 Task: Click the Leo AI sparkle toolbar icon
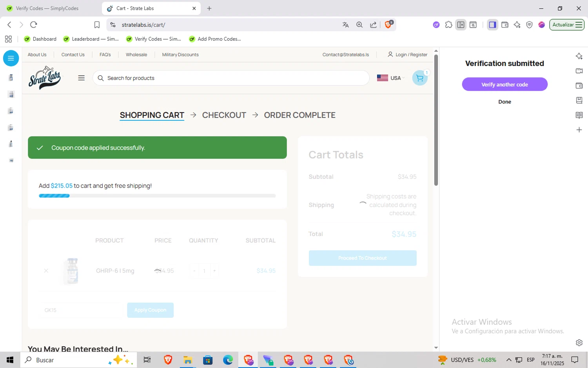coord(517,25)
